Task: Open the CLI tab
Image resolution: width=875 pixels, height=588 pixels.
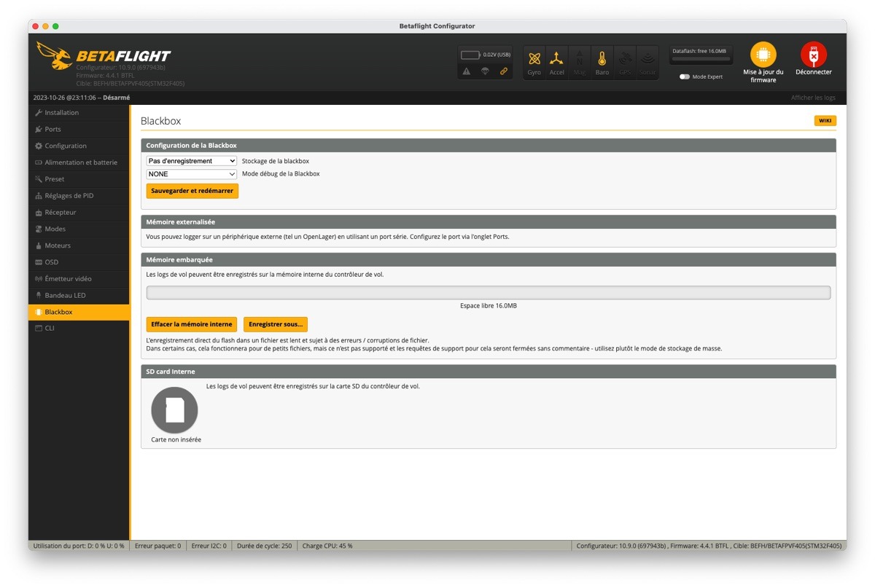Action: coord(79,329)
